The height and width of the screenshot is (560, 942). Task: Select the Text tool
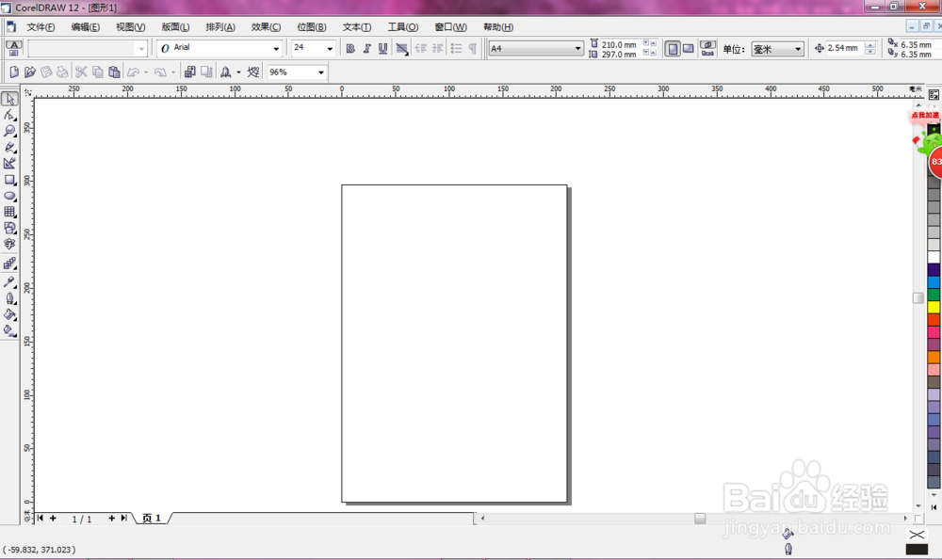point(9,245)
